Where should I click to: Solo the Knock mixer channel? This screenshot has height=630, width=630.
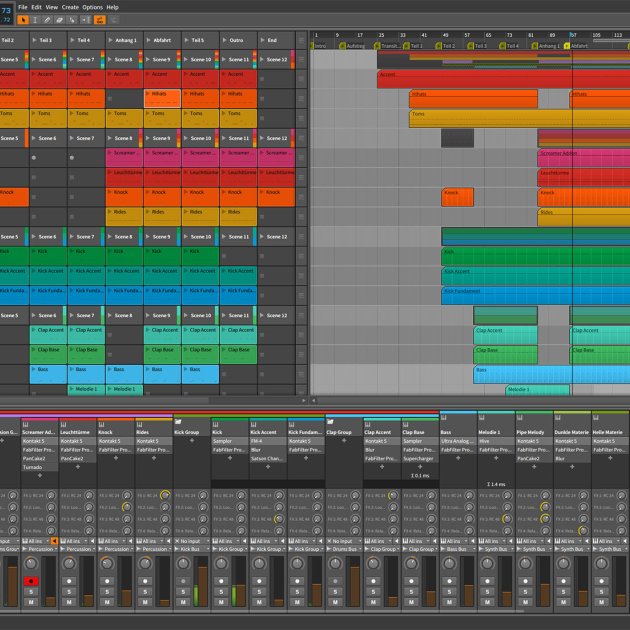(x=107, y=593)
